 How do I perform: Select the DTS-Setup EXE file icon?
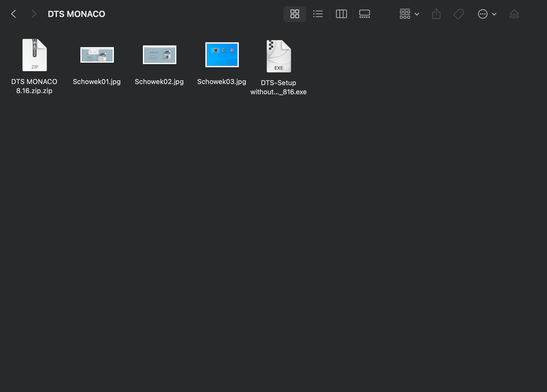pos(279,56)
